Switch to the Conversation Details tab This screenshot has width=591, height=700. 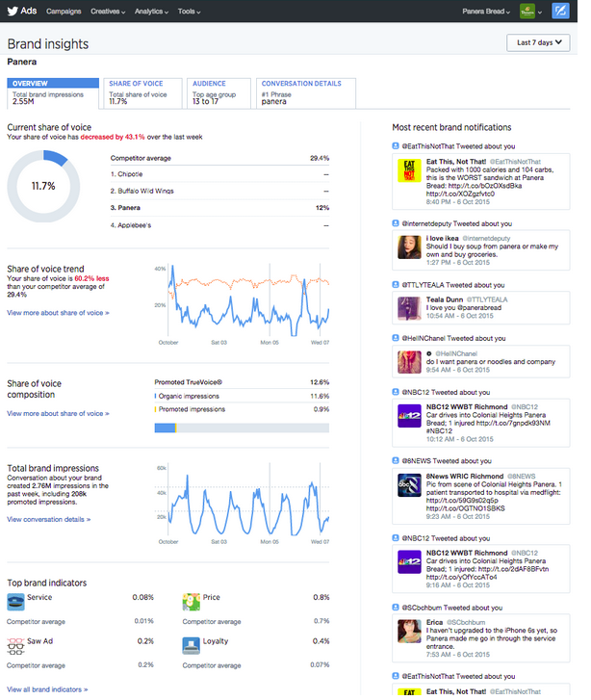pos(306,92)
